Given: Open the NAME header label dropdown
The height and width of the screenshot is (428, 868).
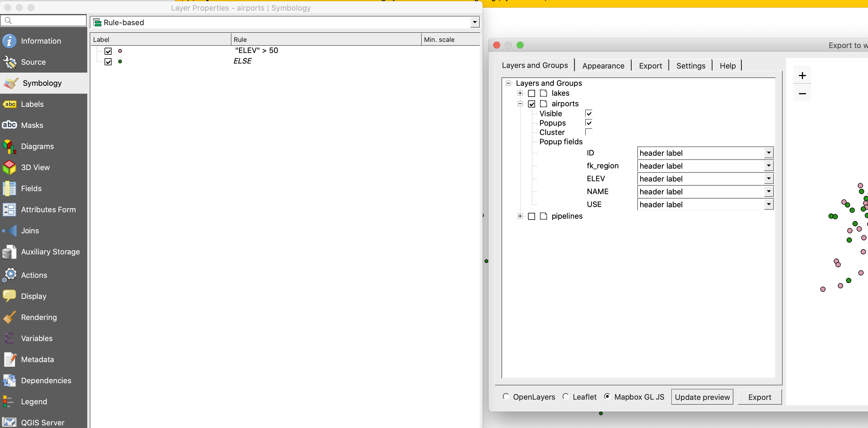Looking at the screenshot, I should [x=769, y=191].
